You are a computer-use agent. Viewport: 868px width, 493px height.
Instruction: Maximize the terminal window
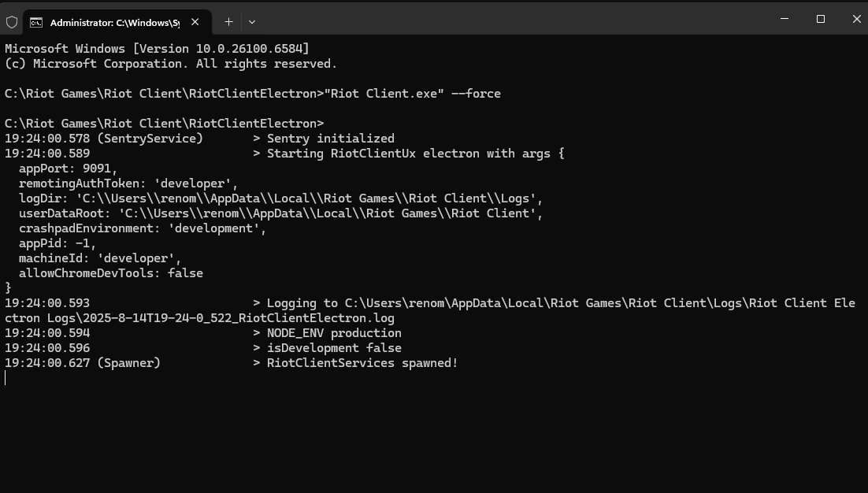[x=821, y=19]
